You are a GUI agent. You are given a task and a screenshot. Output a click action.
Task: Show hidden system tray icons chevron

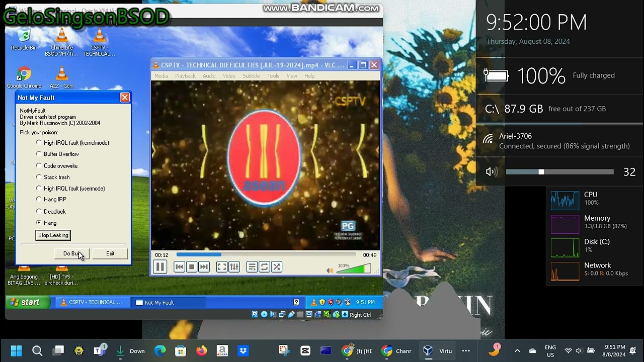[x=517, y=351]
